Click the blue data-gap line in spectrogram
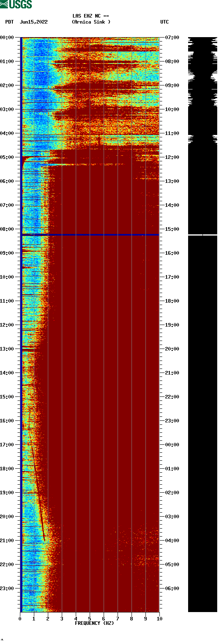The image size is (220, 644). pos(90,235)
